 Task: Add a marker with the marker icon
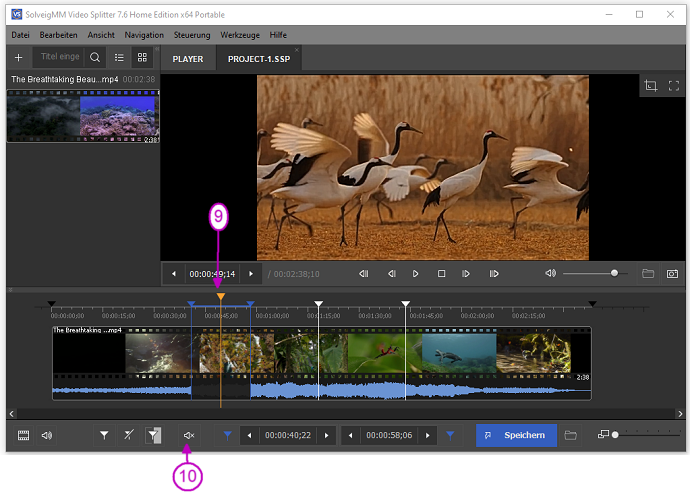coord(104,435)
